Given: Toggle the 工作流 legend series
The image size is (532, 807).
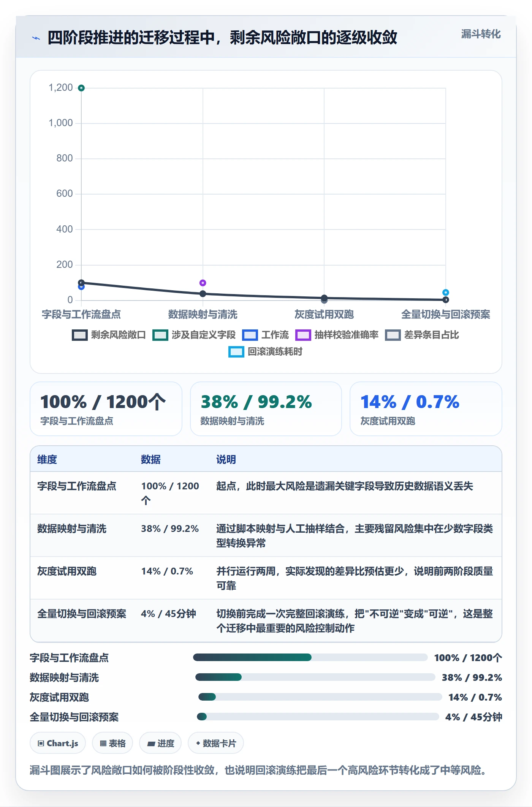Looking at the screenshot, I should (265, 335).
